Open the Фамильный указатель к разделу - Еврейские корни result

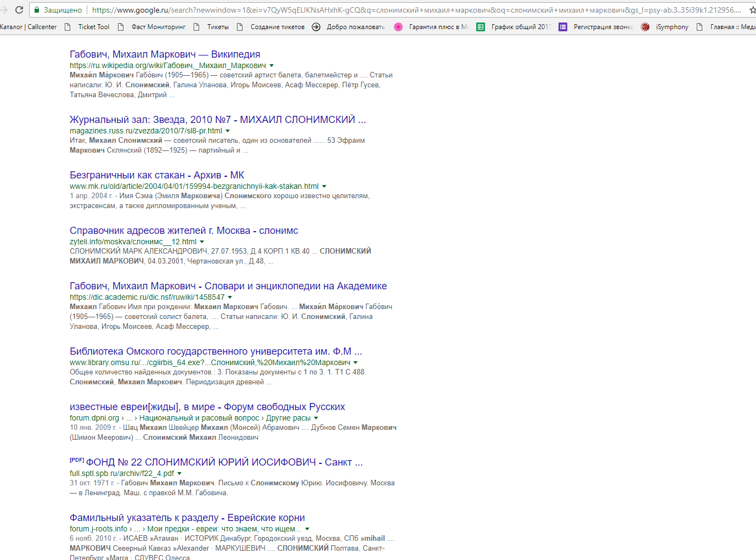click(187, 518)
